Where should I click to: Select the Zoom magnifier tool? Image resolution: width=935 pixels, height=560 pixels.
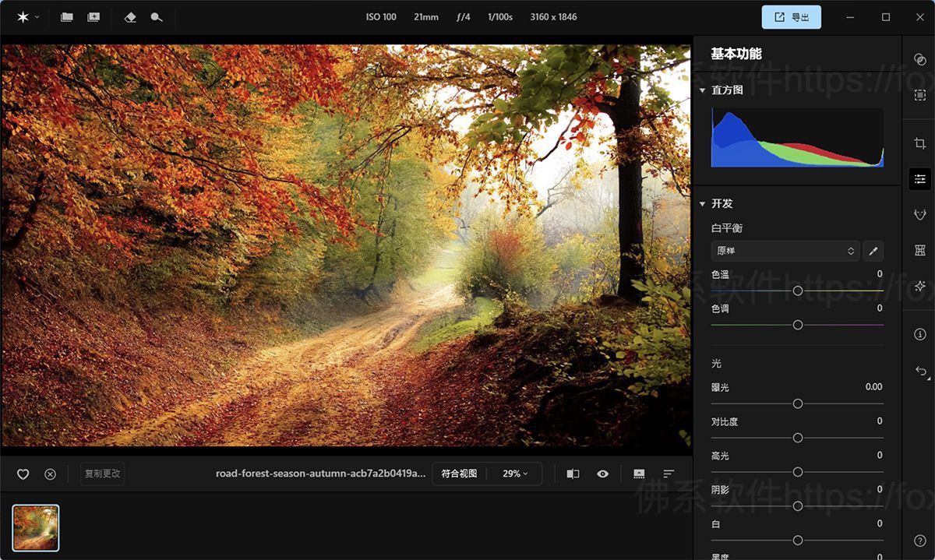(x=157, y=17)
